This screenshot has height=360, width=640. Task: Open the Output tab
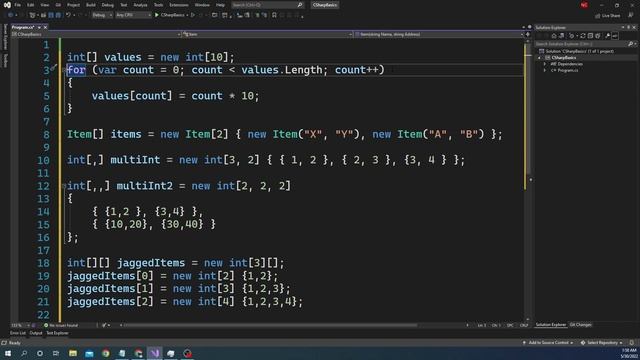[x=36, y=333]
